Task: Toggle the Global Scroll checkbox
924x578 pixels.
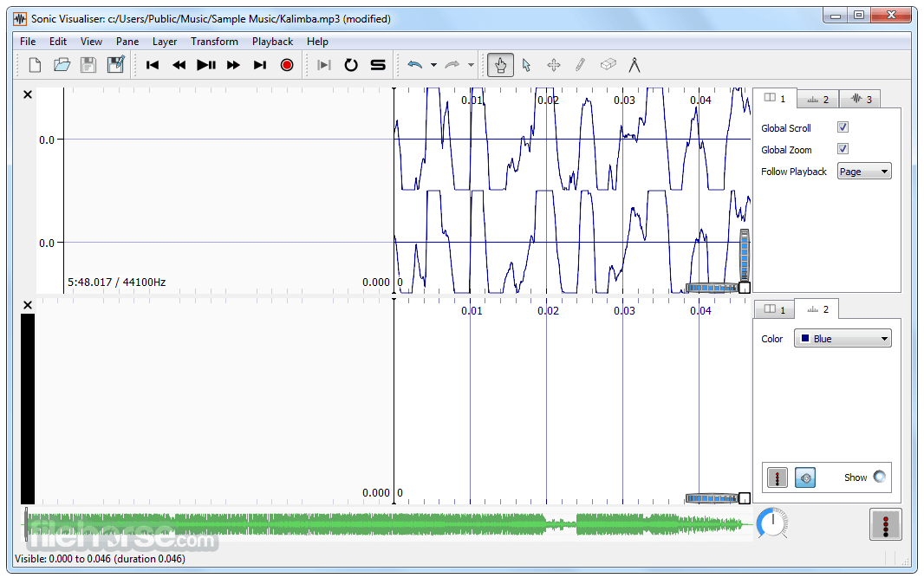Action: (843, 127)
